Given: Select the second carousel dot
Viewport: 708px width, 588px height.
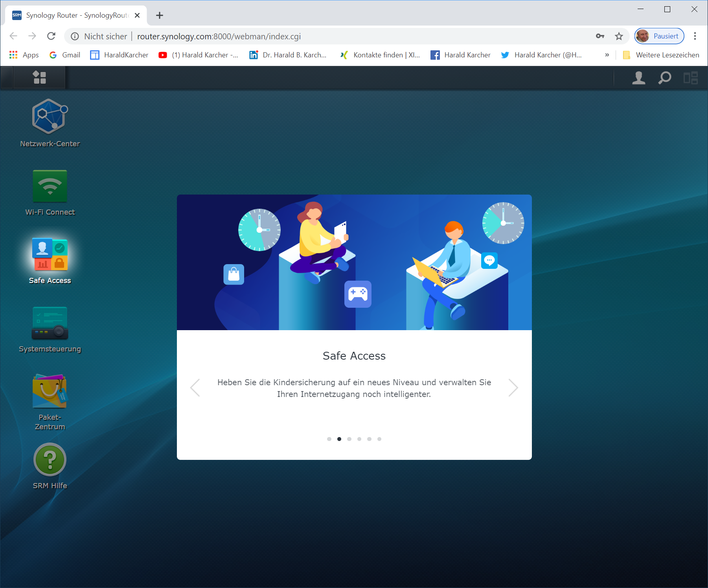Looking at the screenshot, I should tap(339, 439).
